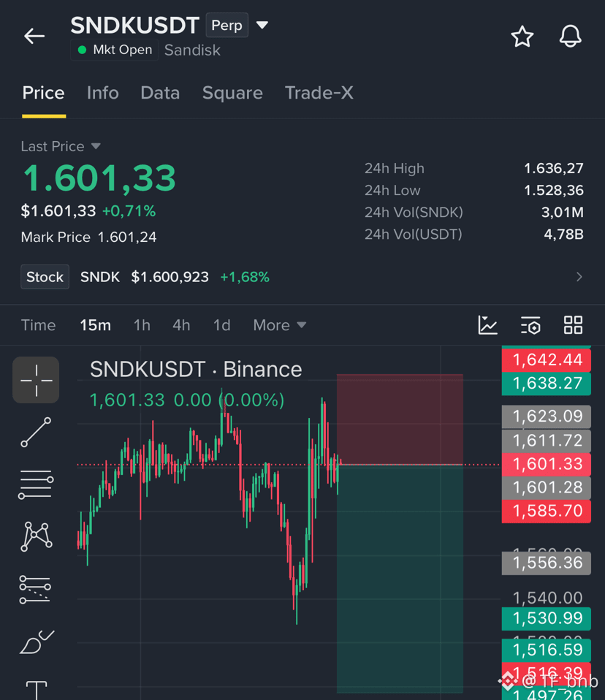The image size is (605, 700).
Task: Click the 1,601.28 gray price label
Action: 546,487
